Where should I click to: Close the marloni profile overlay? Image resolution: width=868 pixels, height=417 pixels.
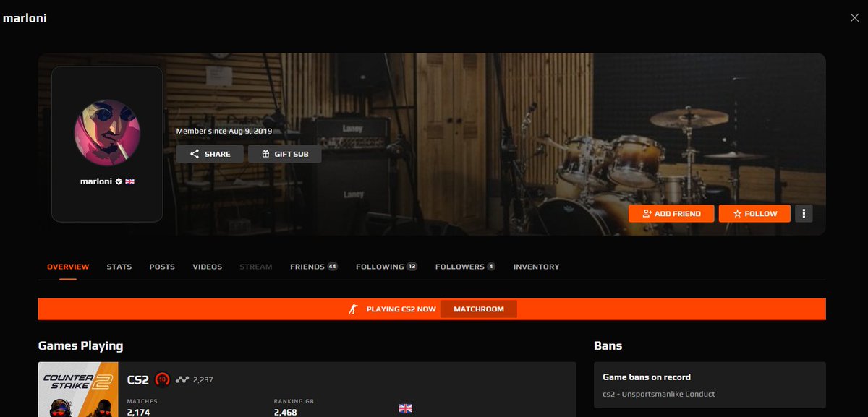[854, 18]
